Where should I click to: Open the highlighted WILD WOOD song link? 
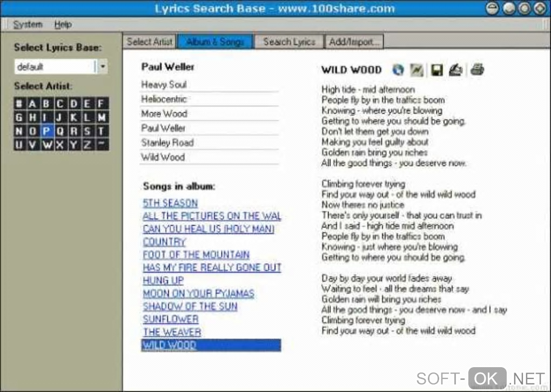click(x=211, y=345)
